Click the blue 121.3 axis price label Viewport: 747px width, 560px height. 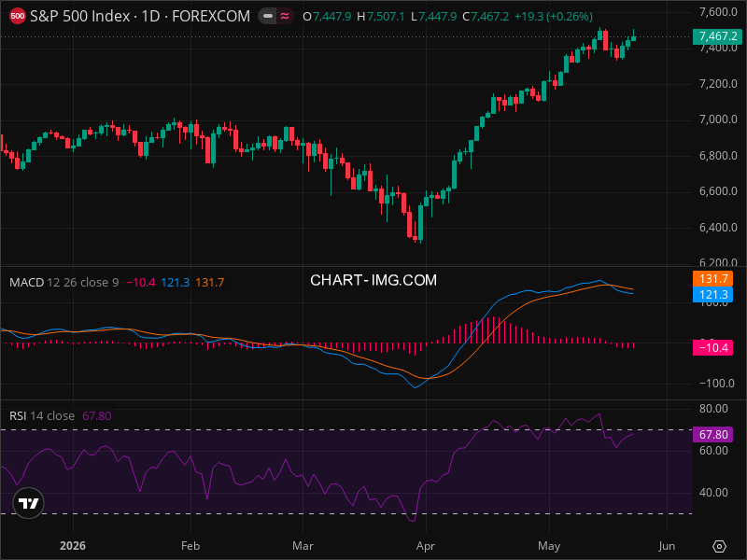(x=712, y=294)
